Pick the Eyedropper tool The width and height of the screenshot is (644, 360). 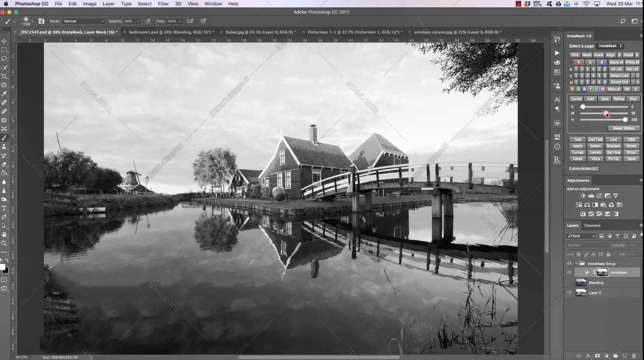point(4,94)
